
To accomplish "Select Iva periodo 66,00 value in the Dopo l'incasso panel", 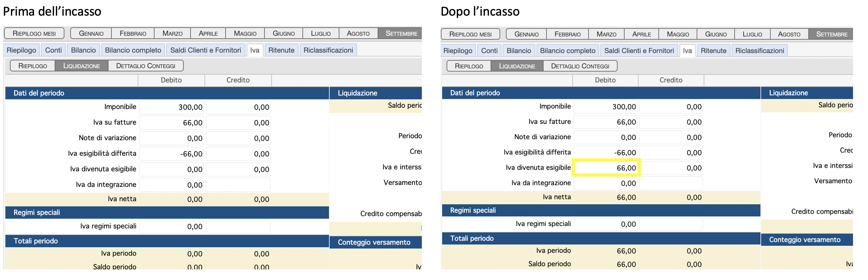I will click(x=626, y=251).
